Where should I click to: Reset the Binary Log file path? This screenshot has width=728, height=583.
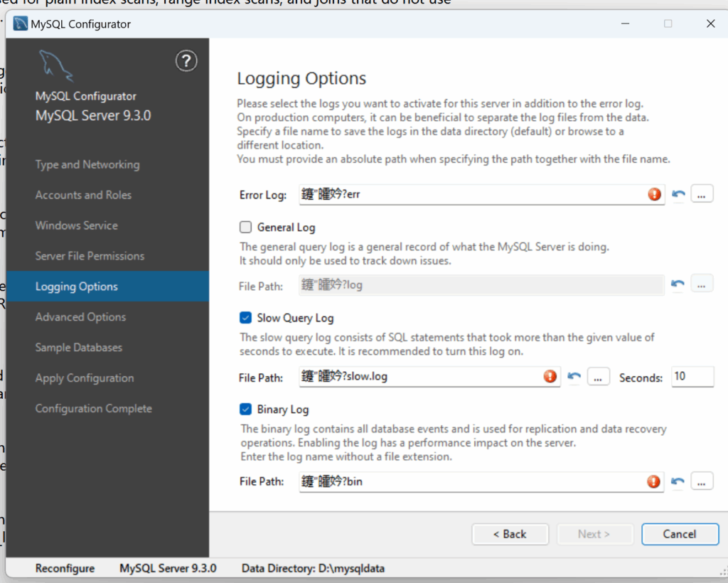(678, 481)
